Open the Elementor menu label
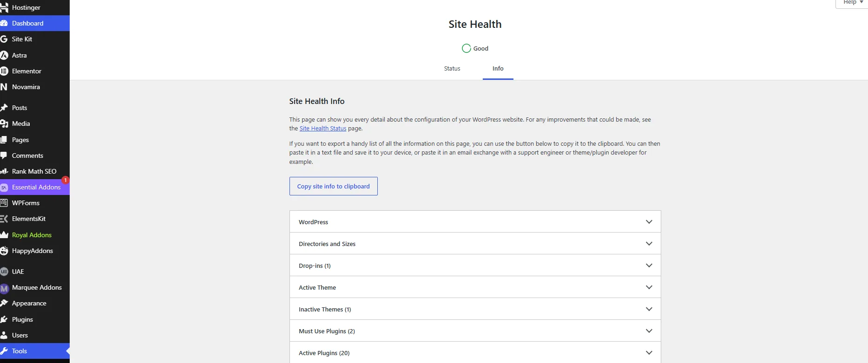This screenshot has width=868, height=363. point(27,71)
